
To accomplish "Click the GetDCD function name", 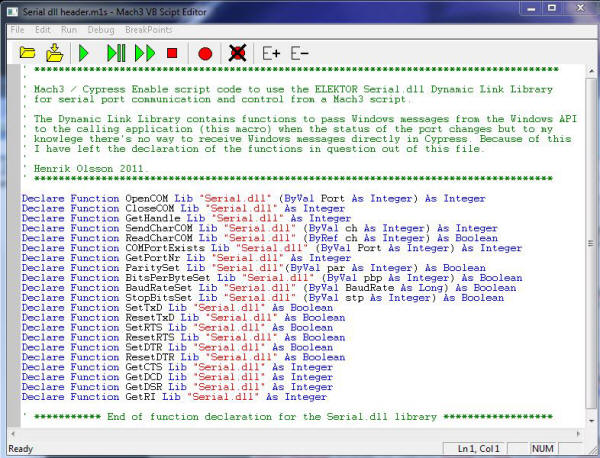I will (x=143, y=378).
